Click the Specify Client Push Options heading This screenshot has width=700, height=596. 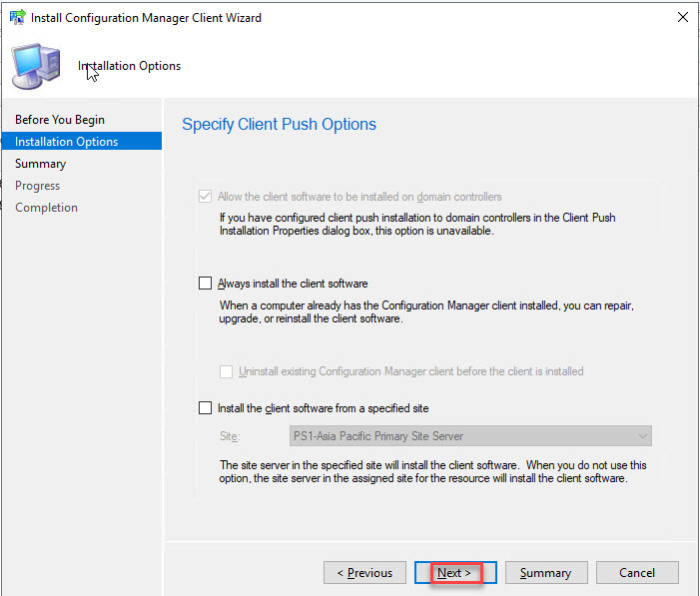click(x=279, y=125)
